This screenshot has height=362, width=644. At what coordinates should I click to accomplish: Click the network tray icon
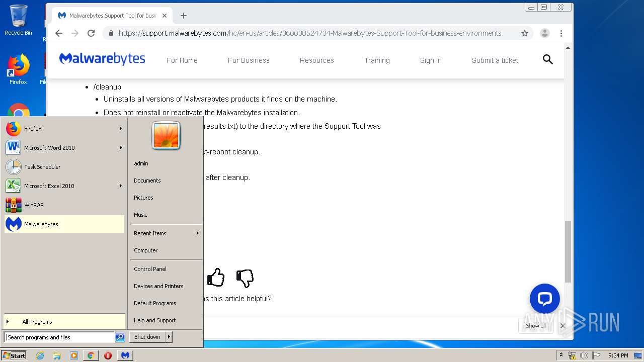[x=572, y=355]
